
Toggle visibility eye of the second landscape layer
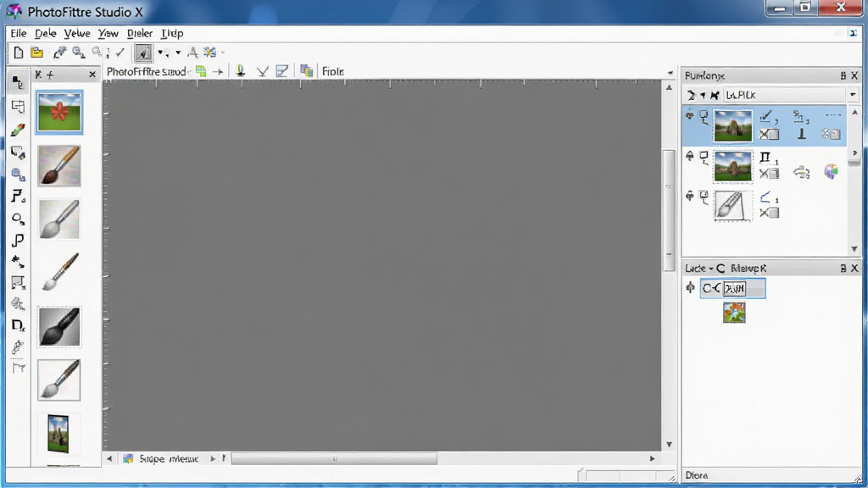(x=690, y=156)
